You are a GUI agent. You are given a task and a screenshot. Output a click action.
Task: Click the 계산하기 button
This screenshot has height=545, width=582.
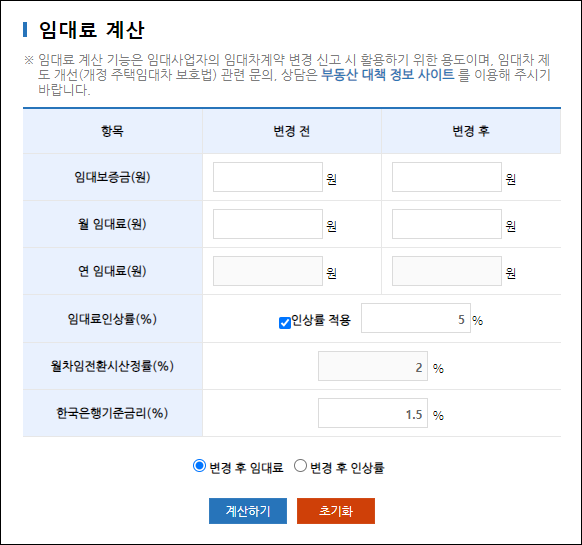coord(248,511)
